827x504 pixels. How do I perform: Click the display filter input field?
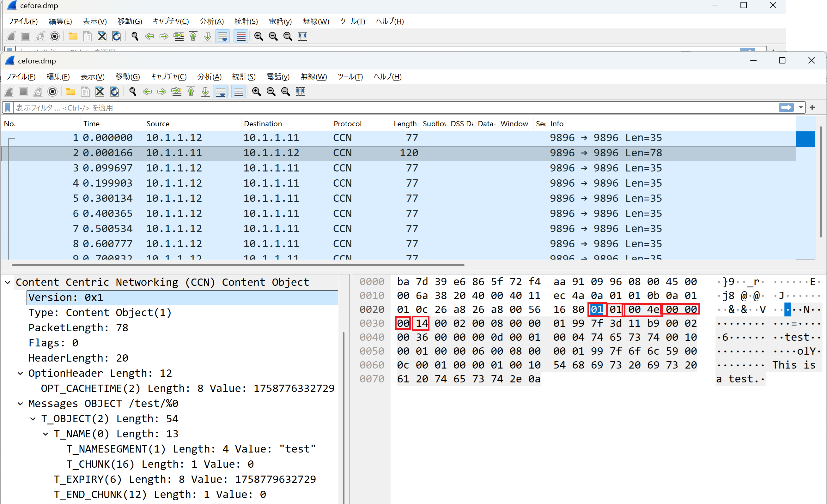(369, 108)
